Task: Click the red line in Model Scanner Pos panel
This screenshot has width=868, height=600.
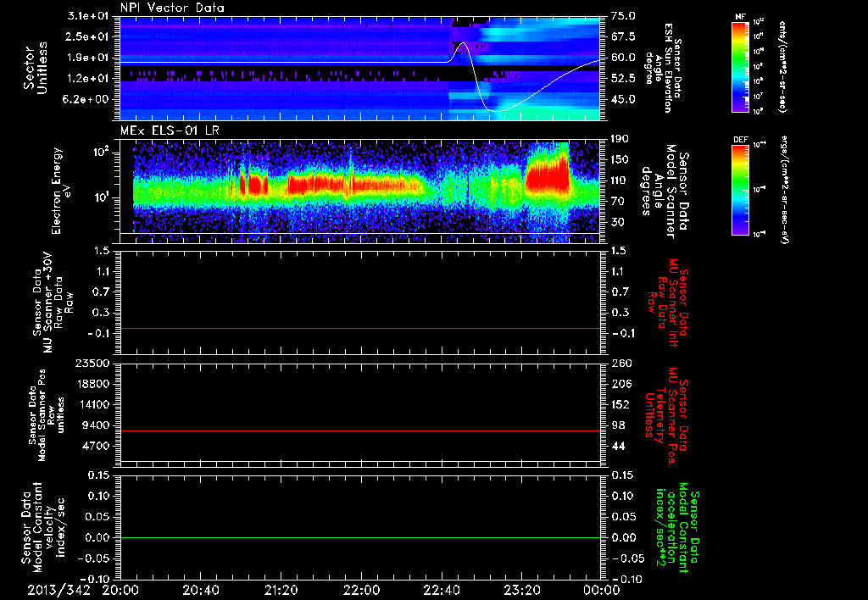Action: 360,431
